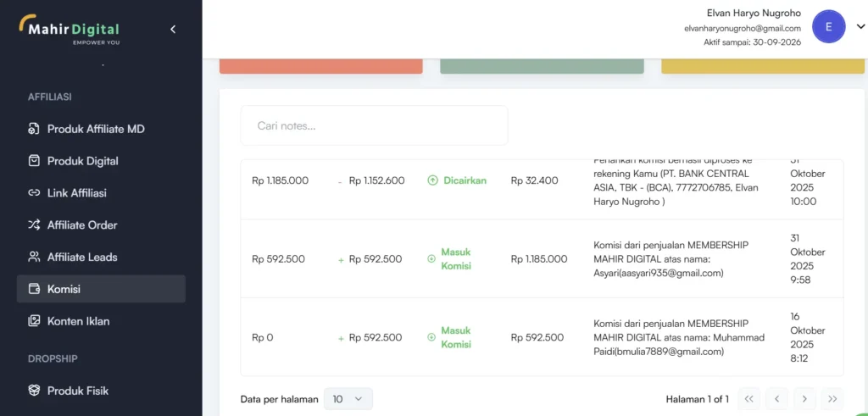Screen dimensions: 868x416
Task: Open the Data per halaman dropdown
Action: point(348,399)
